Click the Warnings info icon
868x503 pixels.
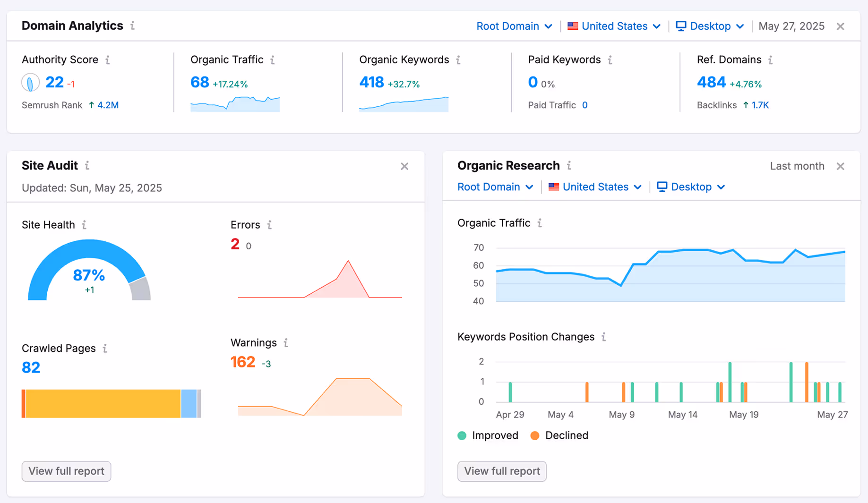pyautogui.click(x=286, y=343)
